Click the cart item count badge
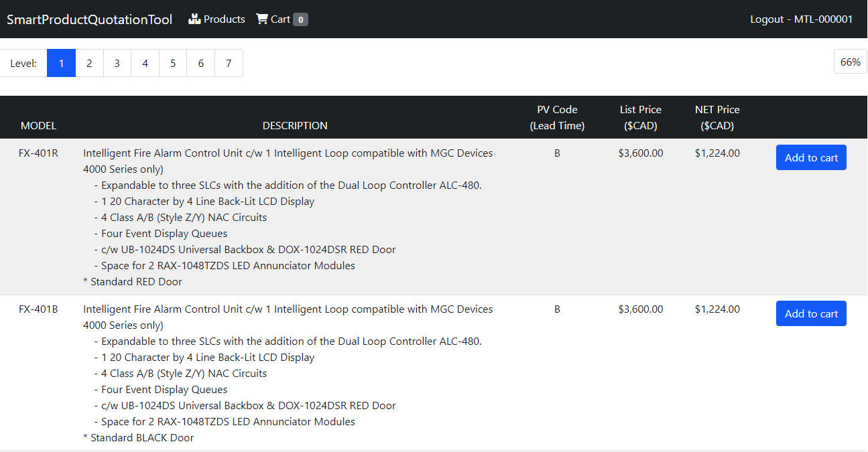868x452 pixels. tap(301, 19)
